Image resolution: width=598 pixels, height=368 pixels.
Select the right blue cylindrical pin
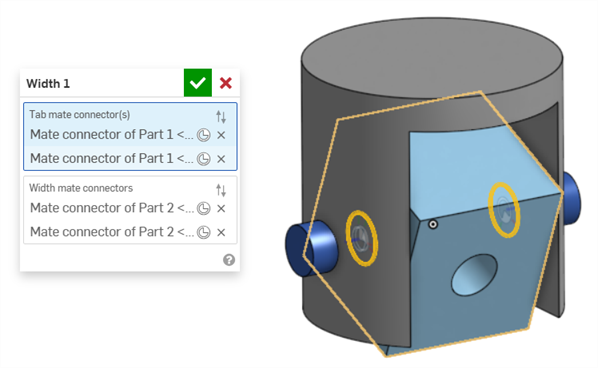[571, 199]
